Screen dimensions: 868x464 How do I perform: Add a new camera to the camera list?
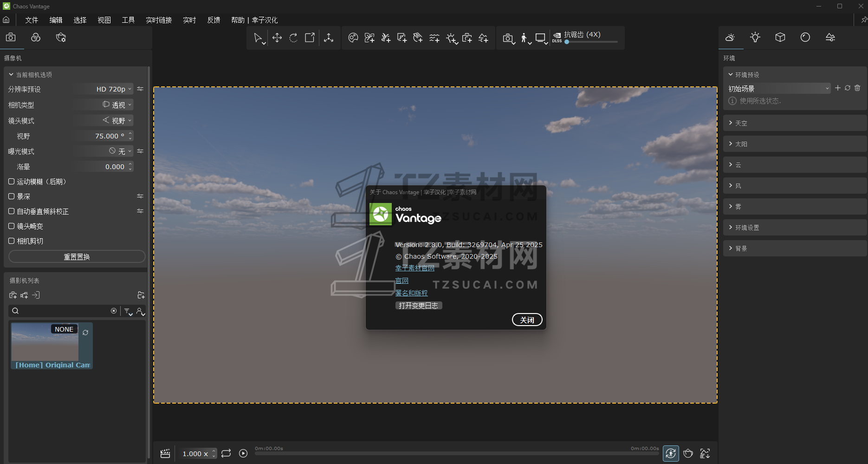pos(13,295)
